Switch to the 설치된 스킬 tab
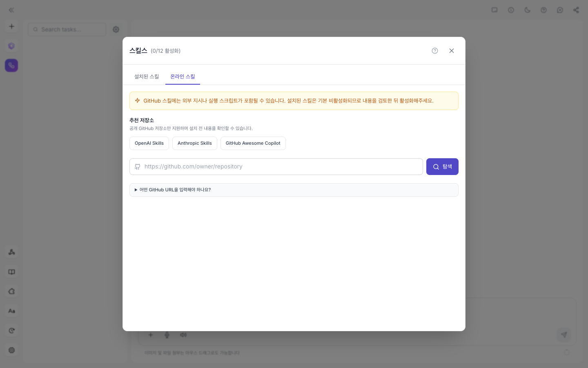Viewport: 588px width, 368px height. [147, 76]
